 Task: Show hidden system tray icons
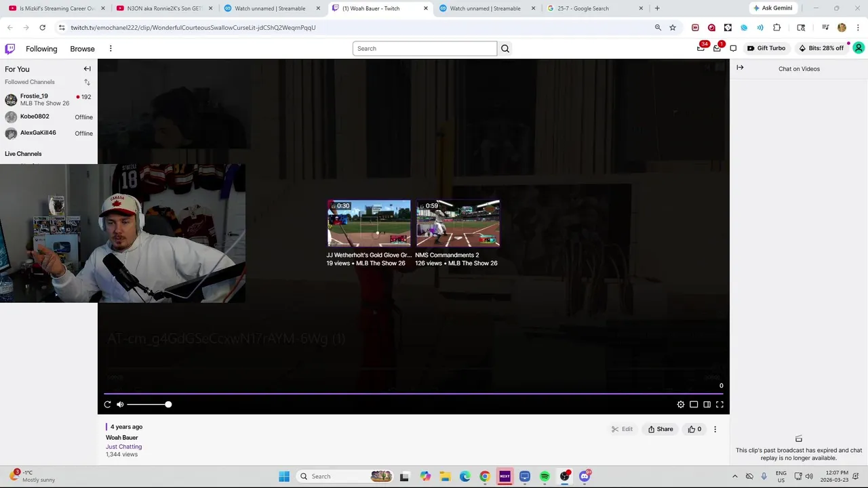(734, 476)
